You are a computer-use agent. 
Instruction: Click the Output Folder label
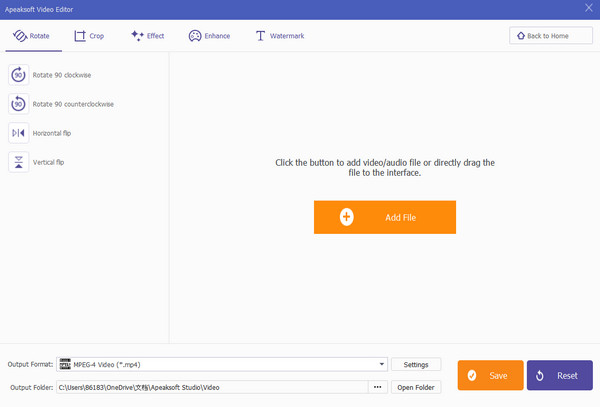tap(31, 387)
